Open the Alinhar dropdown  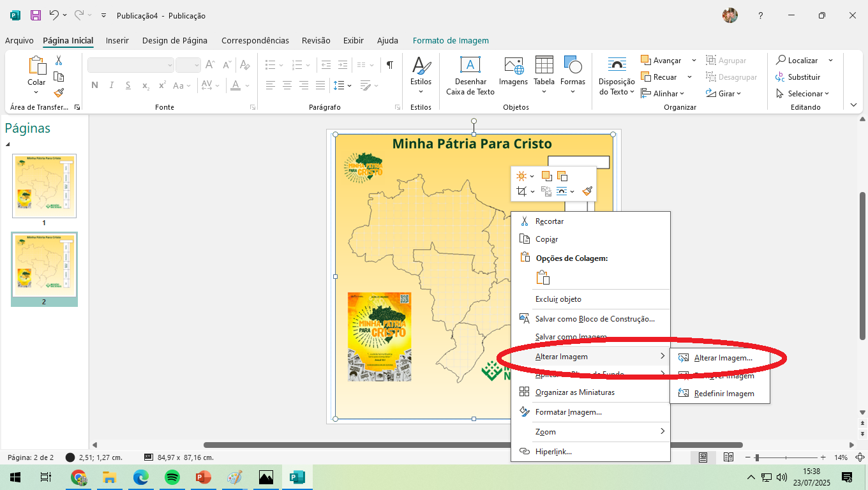click(662, 94)
